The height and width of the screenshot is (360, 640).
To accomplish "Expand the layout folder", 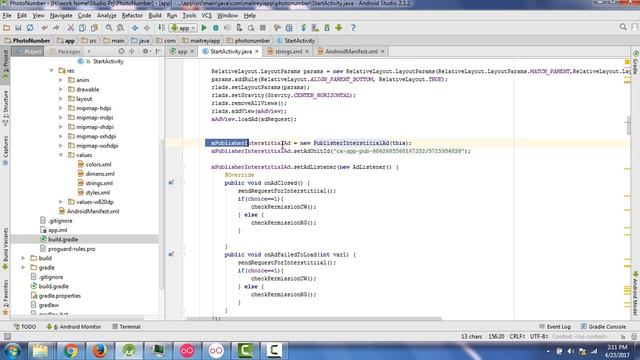I will (61, 99).
